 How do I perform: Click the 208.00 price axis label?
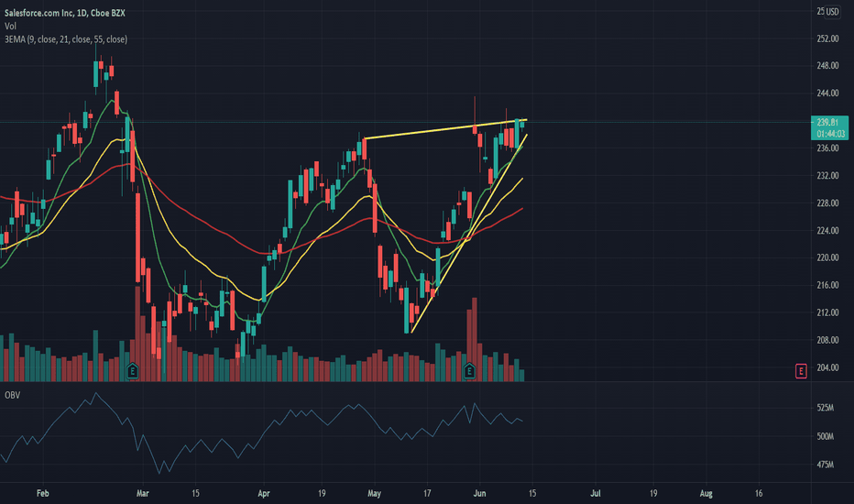point(827,340)
